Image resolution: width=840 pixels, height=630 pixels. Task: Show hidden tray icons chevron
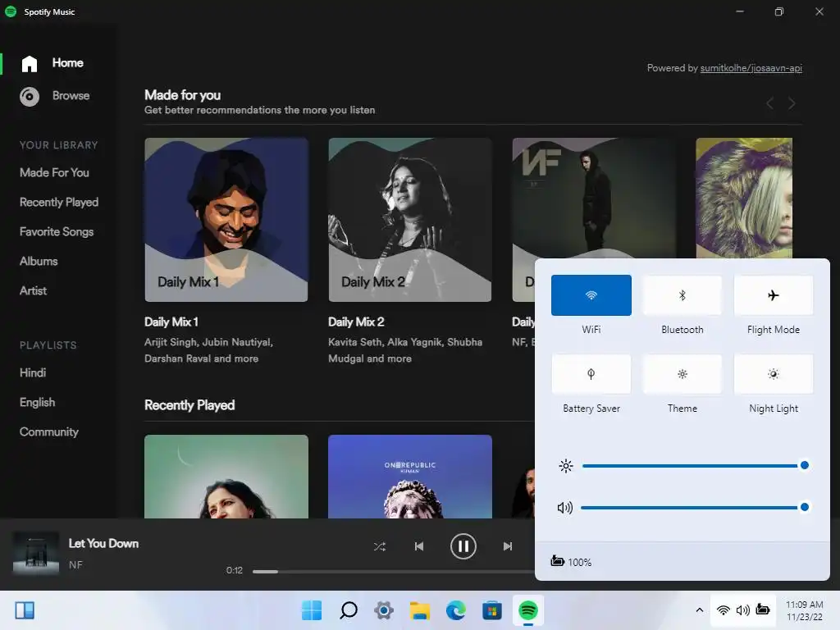point(699,610)
